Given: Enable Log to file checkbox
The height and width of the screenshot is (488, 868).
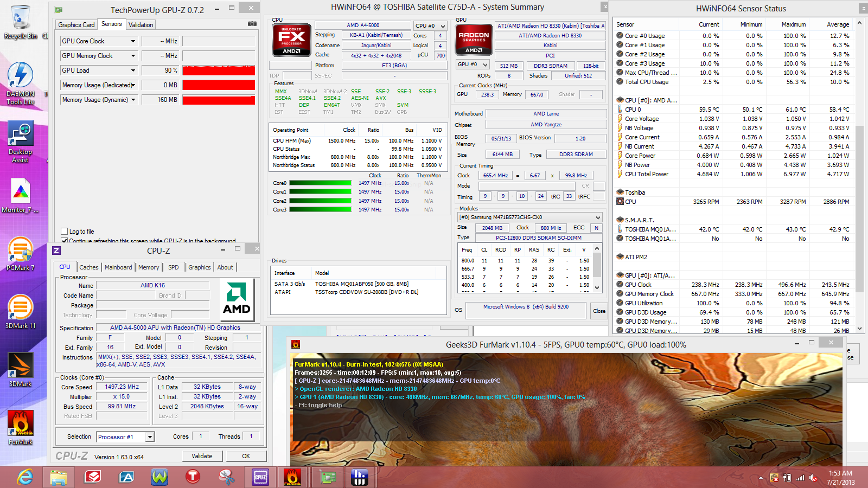Looking at the screenshot, I should [65, 231].
